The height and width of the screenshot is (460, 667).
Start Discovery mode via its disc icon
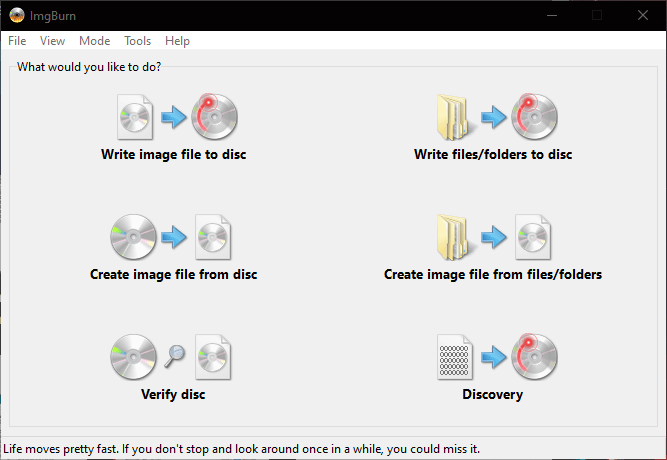[534, 357]
